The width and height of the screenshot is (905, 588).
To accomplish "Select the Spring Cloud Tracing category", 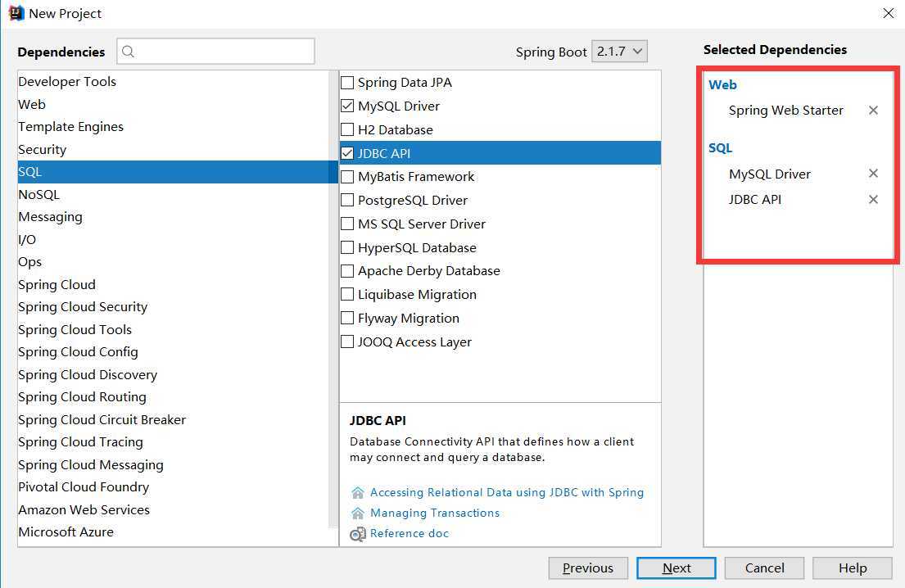I will point(173,442).
